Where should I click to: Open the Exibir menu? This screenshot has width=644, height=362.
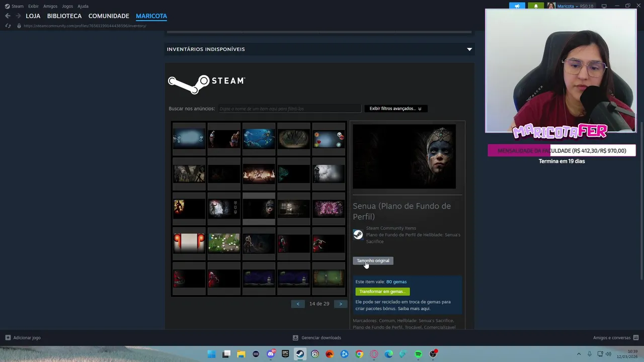pyautogui.click(x=33, y=6)
